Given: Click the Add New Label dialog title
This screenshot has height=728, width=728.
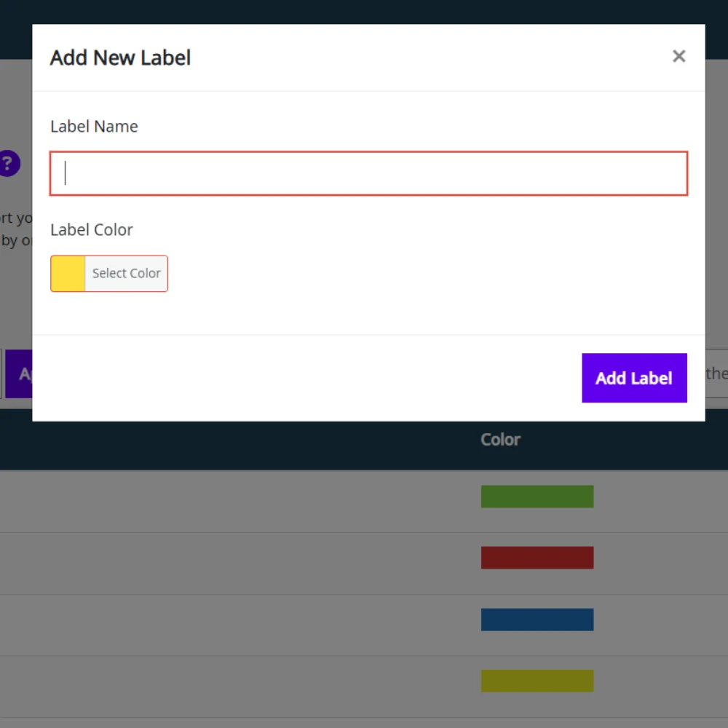Looking at the screenshot, I should 120,58.
